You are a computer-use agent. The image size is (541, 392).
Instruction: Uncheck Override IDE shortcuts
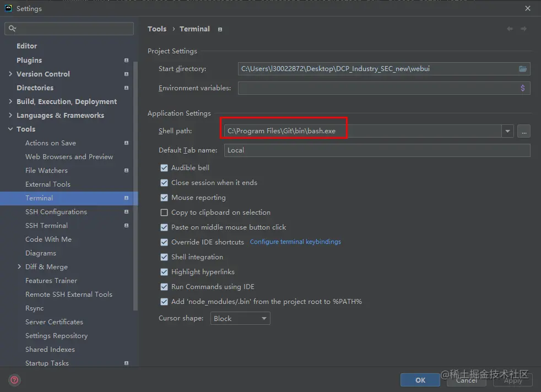(164, 242)
